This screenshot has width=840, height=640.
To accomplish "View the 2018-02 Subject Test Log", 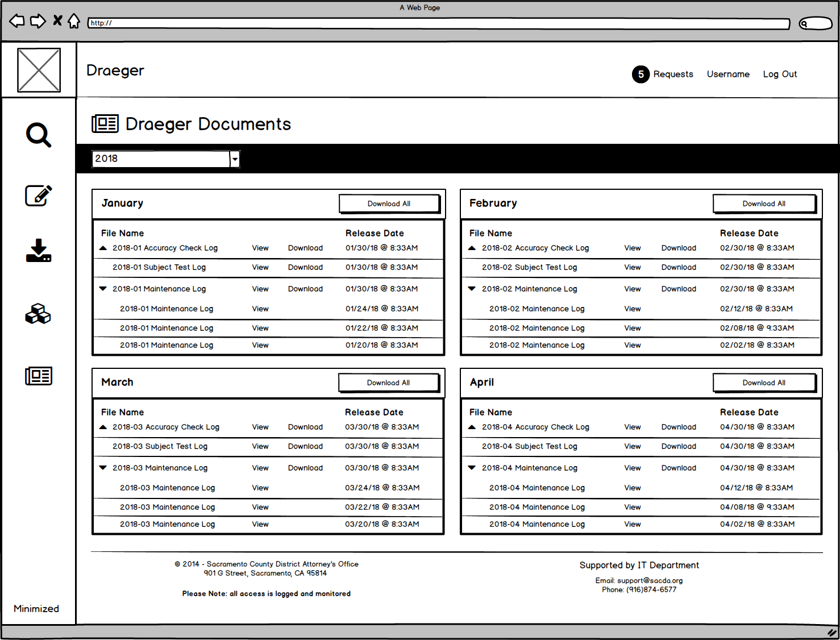I will (x=632, y=267).
